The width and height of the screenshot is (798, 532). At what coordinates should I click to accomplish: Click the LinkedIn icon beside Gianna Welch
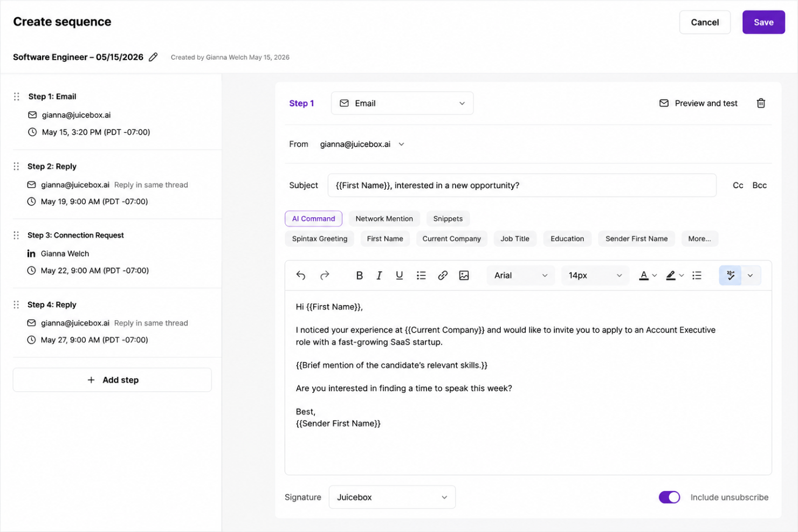coord(31,253)
